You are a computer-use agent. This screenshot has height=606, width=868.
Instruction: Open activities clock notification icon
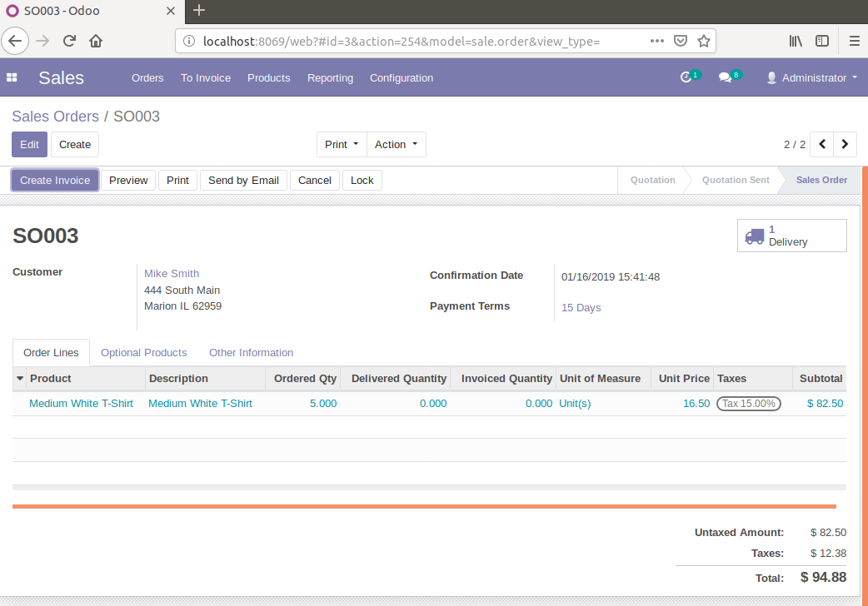(x=690, y=77)
